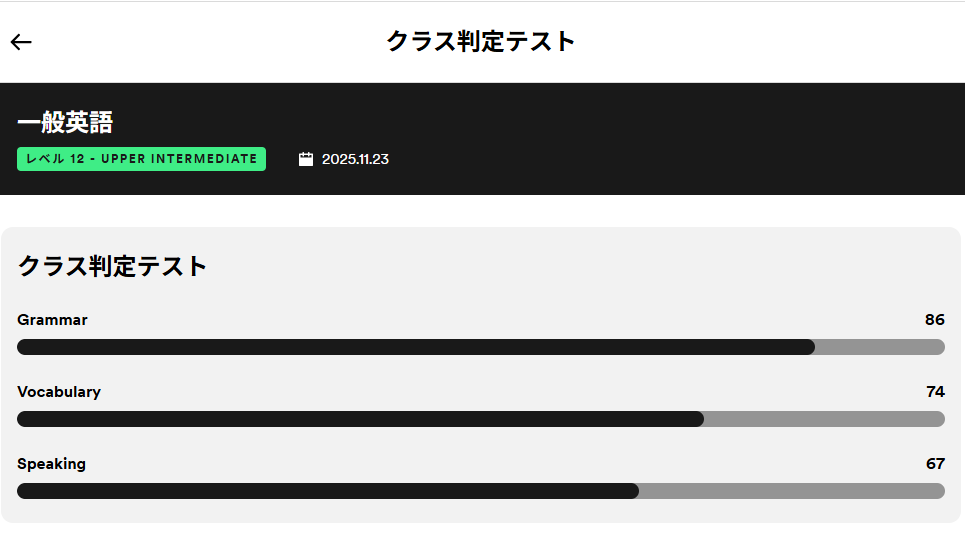This screenshot has width=965, height=546.
Task: Click the filled dark part of Grammar bar
Action: tap(415, 347)
